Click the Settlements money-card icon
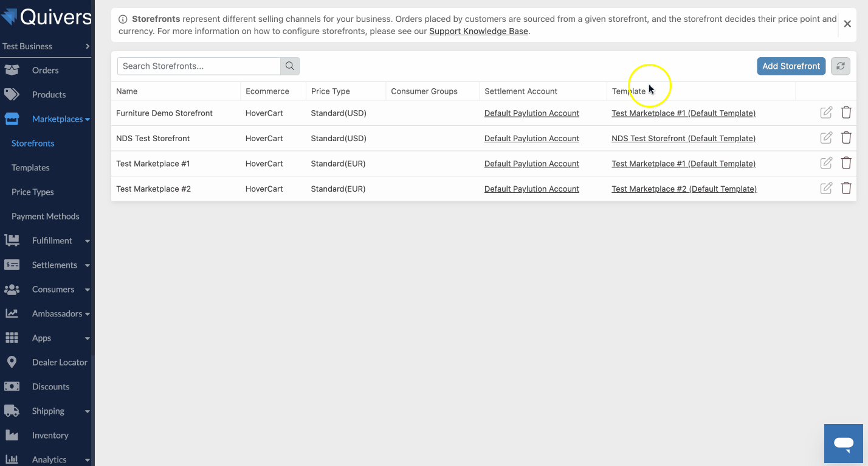The height and width of the screenshot is (466, 868). tap(12, 265)
